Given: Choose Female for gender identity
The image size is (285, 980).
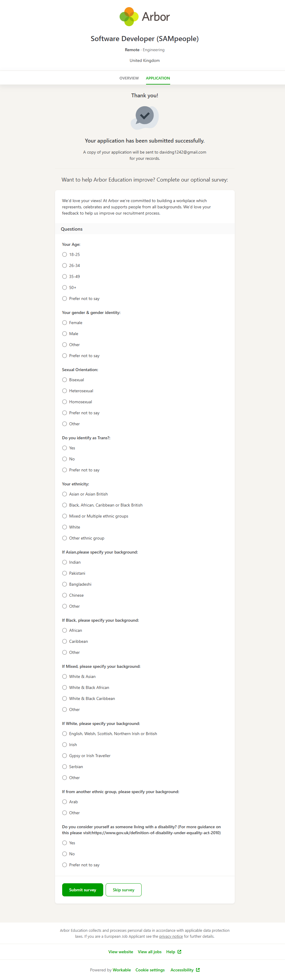Looking at the screenshot, I should click(x=65, y=323).
